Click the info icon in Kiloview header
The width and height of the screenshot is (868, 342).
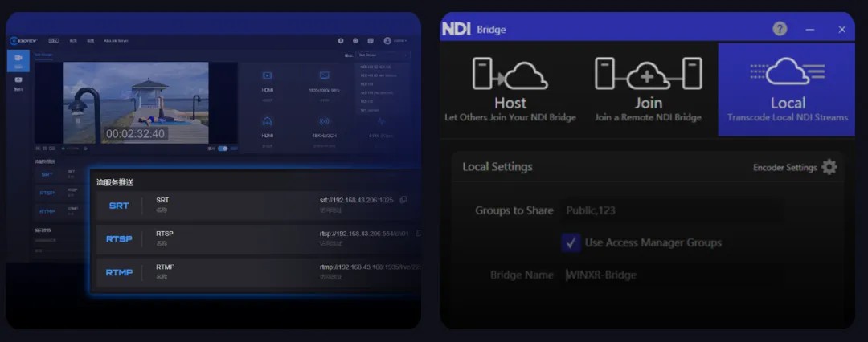pyautogui.click(x=341, y=40)
